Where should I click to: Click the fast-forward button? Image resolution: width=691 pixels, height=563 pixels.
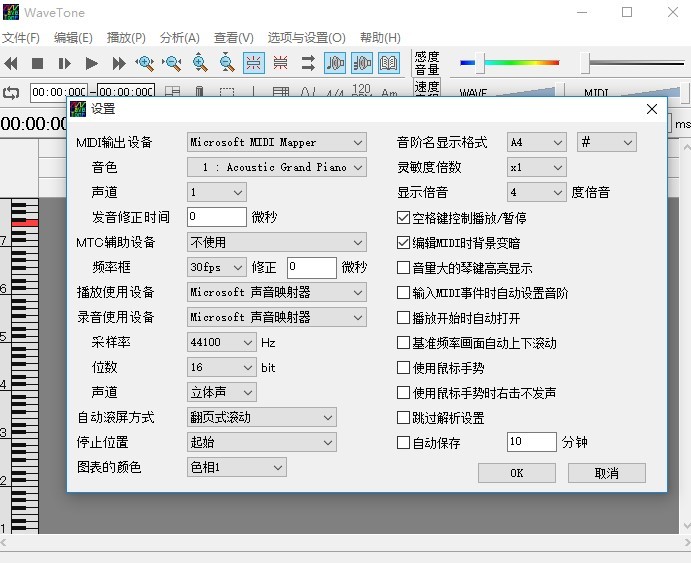[x=119, y=63]
